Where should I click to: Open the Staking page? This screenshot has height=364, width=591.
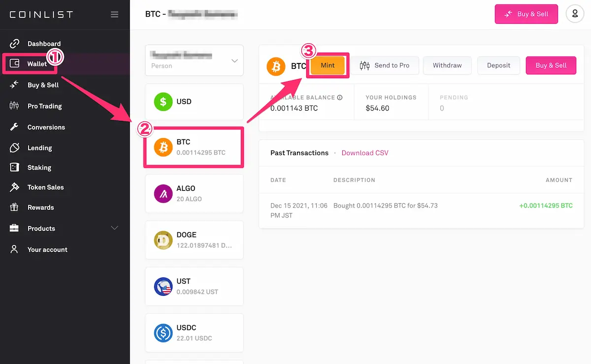coord(39,168)
